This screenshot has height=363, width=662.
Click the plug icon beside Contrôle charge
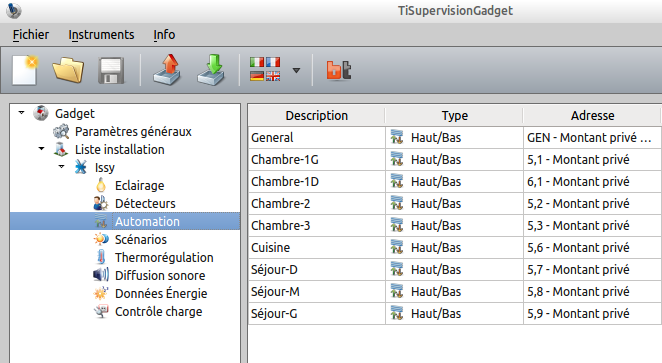101,312
